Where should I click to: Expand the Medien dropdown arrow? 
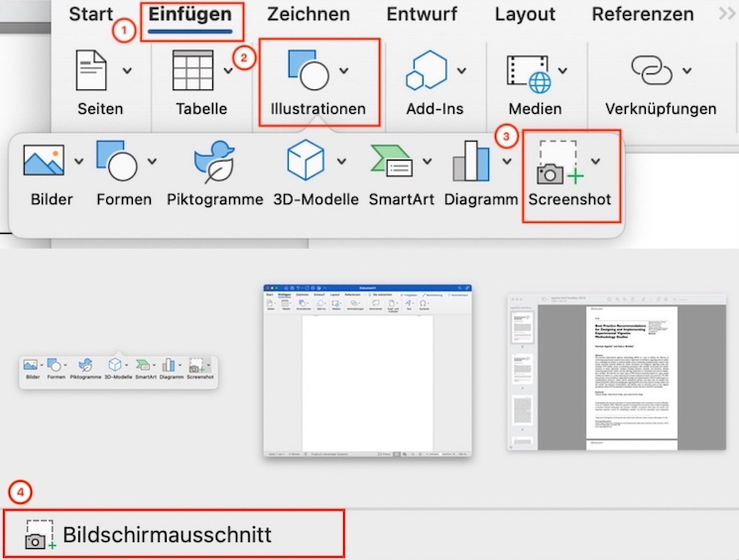(562, 70)
